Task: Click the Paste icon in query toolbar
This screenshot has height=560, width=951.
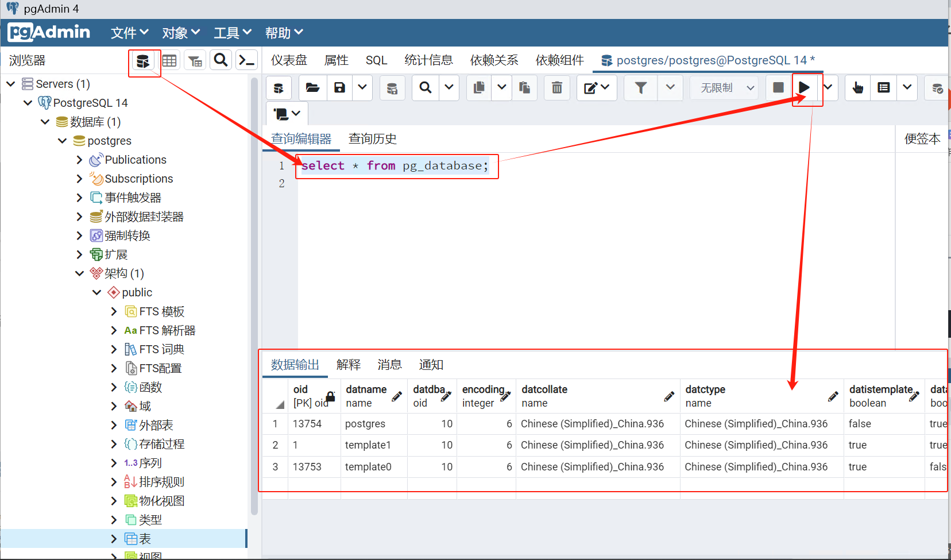Action: [524, 88]
